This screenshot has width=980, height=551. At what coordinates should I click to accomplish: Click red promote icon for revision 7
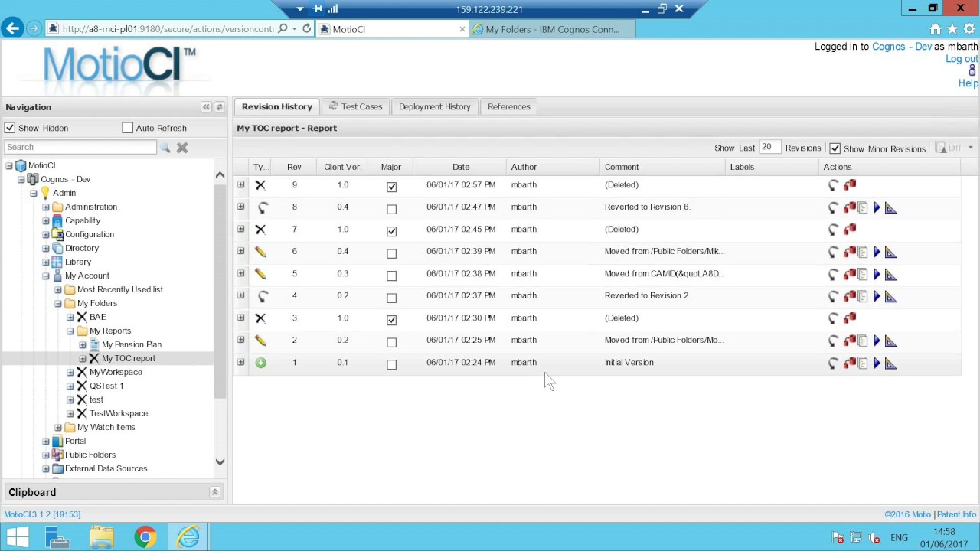(x=850, y=229)
